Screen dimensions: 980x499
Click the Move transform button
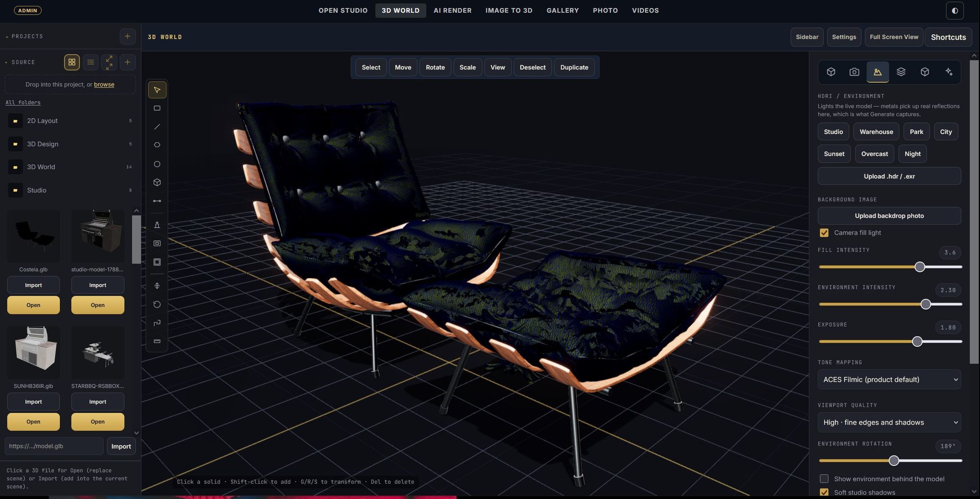[403, 67]
